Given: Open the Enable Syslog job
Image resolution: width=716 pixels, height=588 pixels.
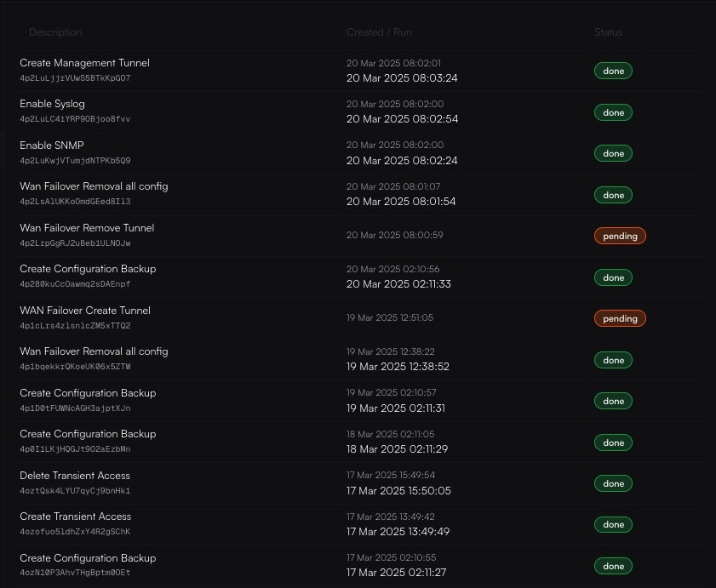Looking at the screenshot, I should click(52, 104).
